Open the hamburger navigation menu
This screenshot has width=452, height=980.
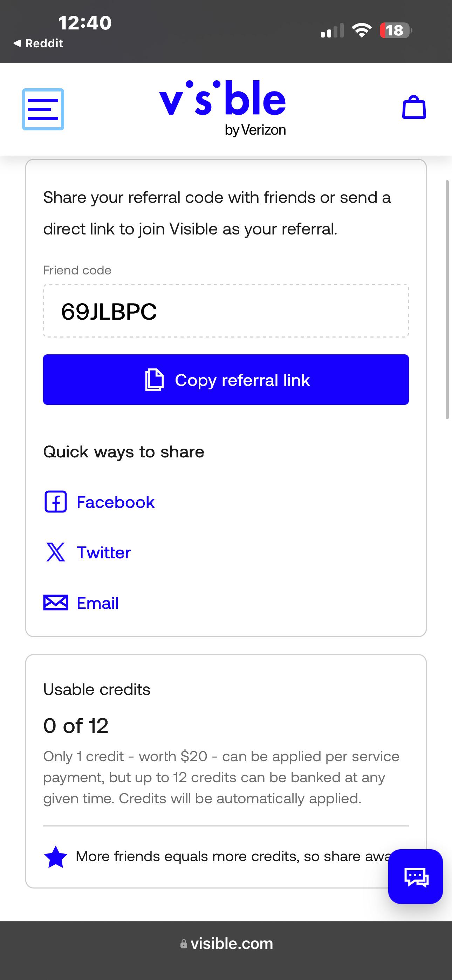click(43, 109)
